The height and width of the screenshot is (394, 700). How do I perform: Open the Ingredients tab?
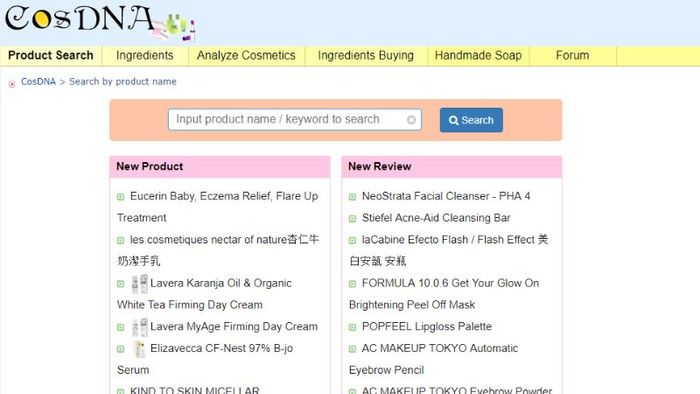click(145, 56)
